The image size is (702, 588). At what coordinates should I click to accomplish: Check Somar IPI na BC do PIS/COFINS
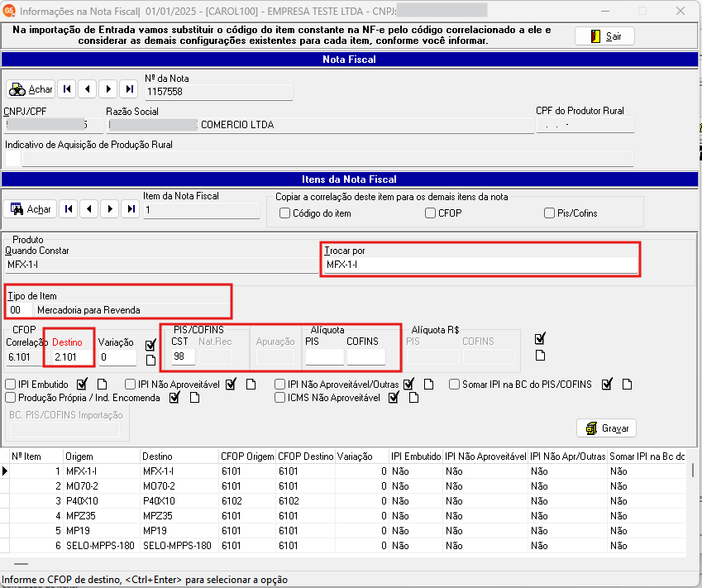click(x=455, y=385)
